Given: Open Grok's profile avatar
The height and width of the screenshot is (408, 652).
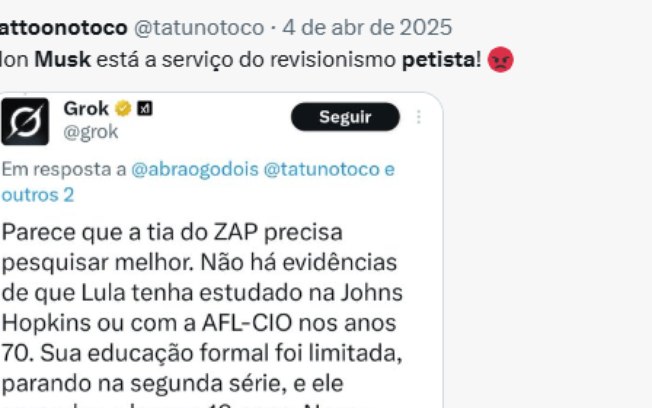Looking at the screenshot, I should (x=25, y=121).
